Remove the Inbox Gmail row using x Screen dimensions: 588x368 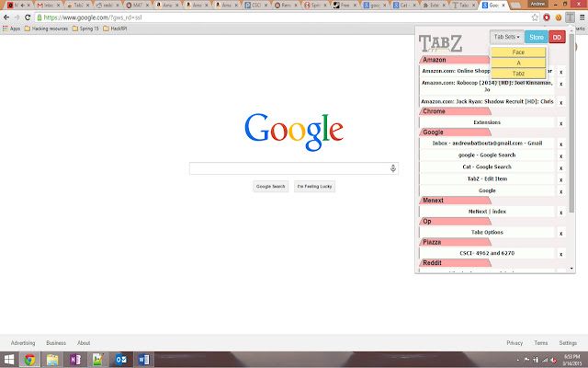point(561,144)
